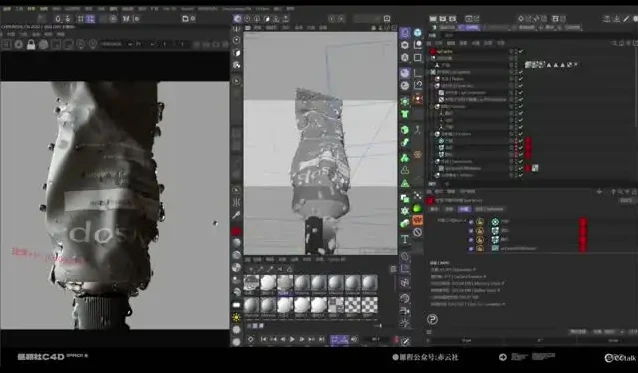638x373 pixels.
Task: Select the brush tool on the viewport's left
Action: click(236, 215)
